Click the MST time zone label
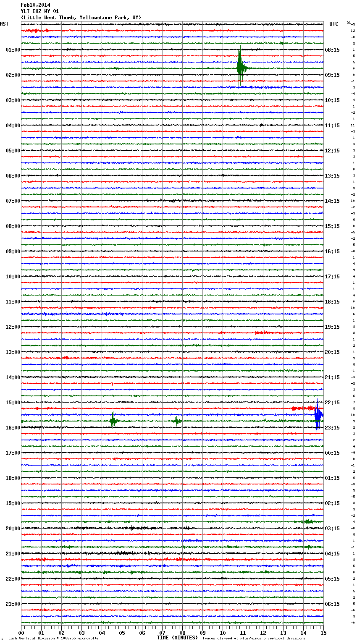This screenshot has width=357, height=644. (4, 24)
